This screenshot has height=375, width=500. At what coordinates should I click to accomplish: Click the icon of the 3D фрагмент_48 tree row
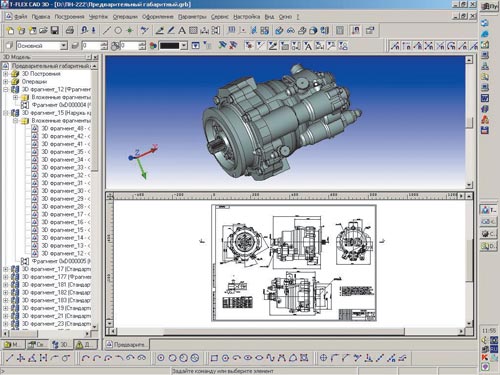point(35,128)
